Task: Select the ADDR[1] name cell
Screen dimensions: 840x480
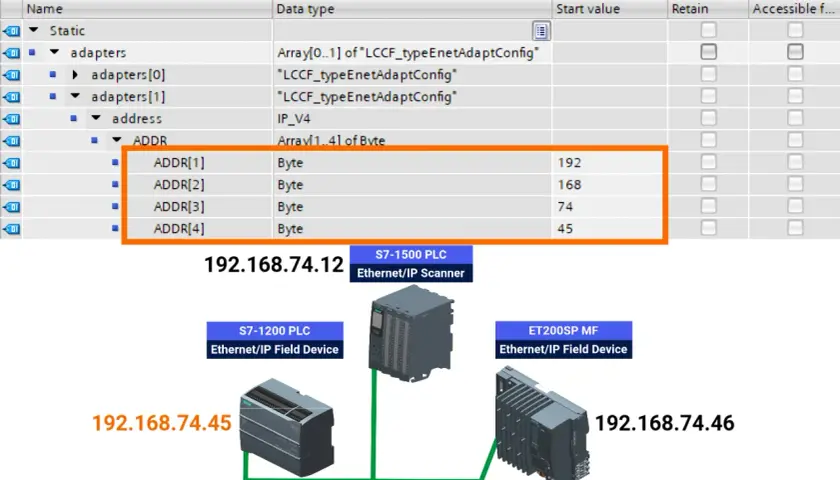Action: tap(179, 162)
